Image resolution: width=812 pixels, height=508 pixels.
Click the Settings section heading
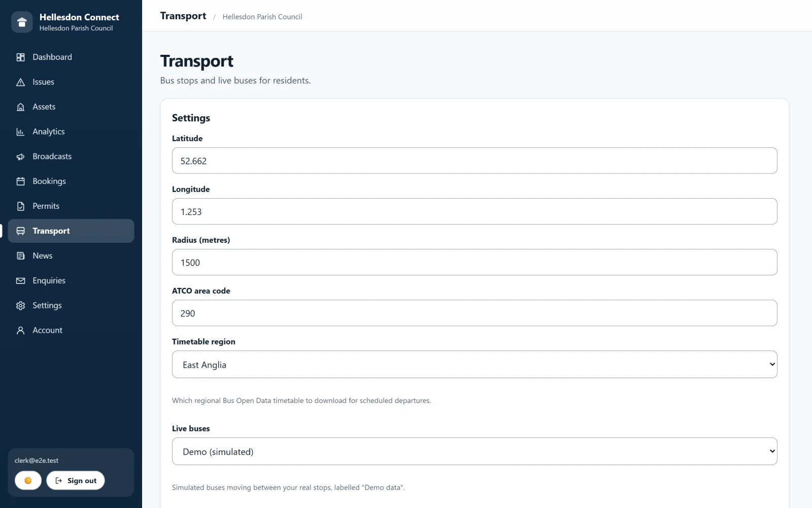(191, 118)
